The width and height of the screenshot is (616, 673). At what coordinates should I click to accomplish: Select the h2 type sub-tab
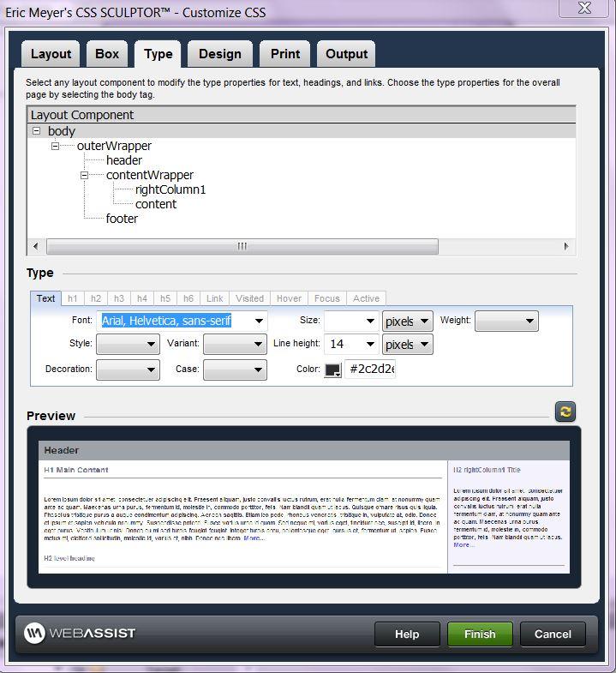click(x=96, y=298)
